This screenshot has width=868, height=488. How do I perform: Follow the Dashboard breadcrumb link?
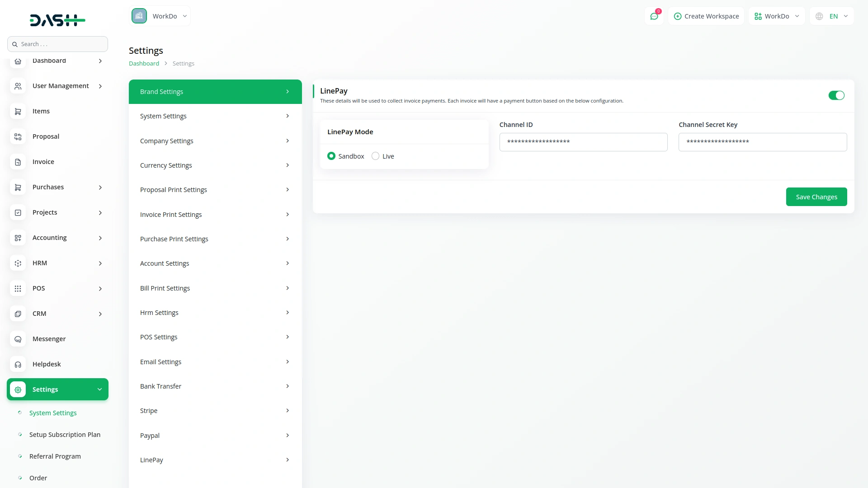click(x=143, y=63)
